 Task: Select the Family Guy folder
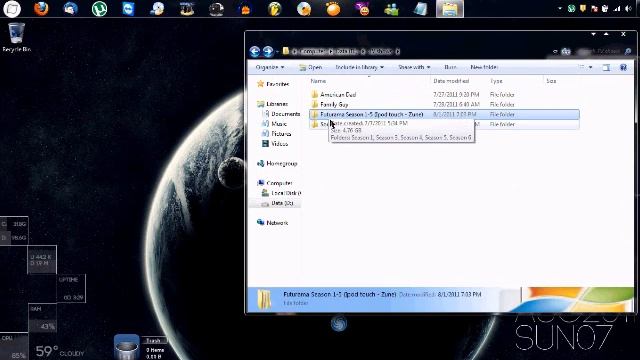334,104
